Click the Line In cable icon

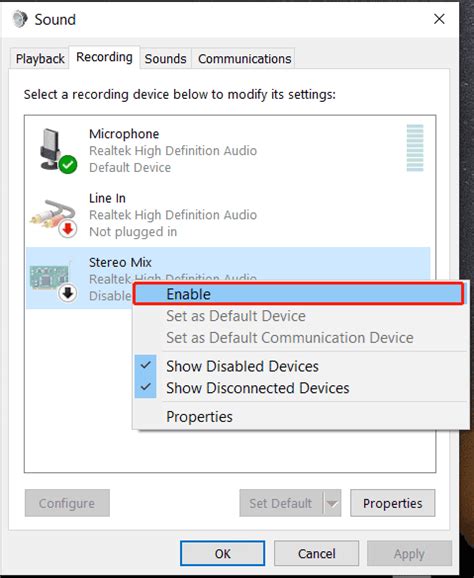pos(53,217)
